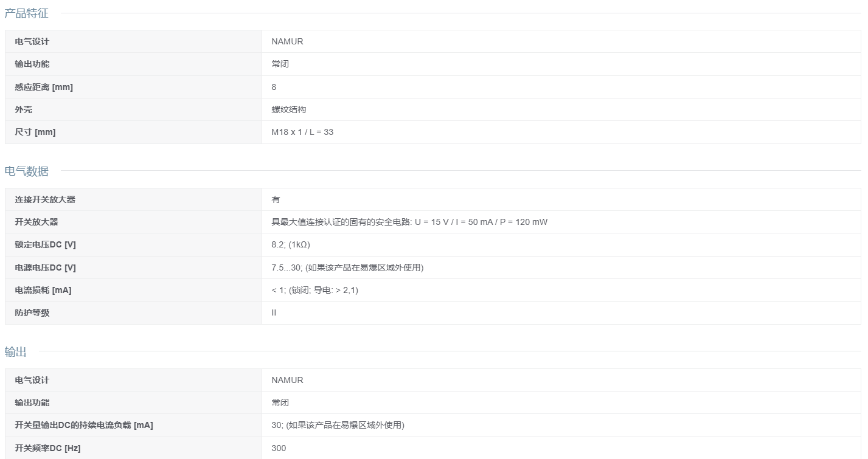Select NAMUR value in the 输出 section
The width and height of the screenshot is (868, 459).
coord(287,380)
